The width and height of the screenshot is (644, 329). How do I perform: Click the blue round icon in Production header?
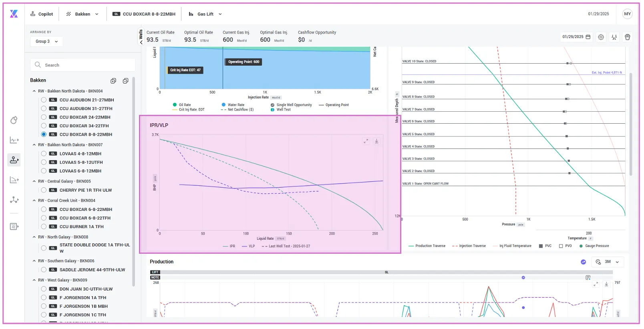coord(584,262)
